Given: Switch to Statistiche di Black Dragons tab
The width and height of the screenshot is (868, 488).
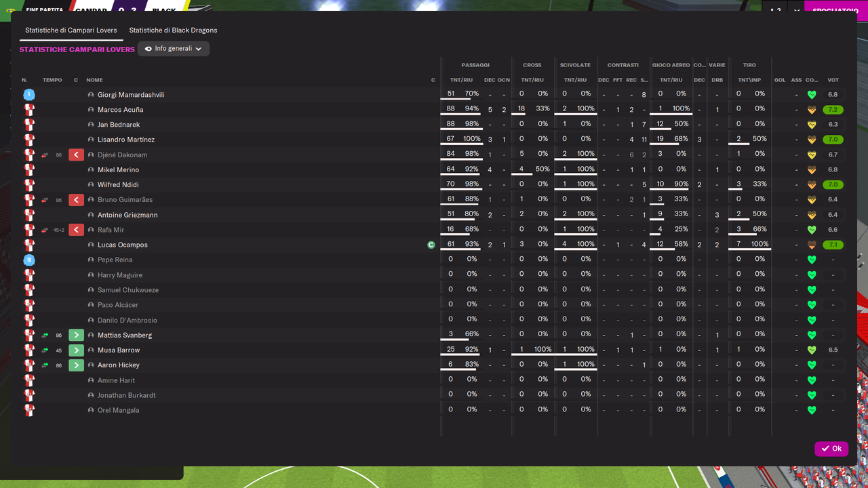Looking at the screenshot, I should pos(173,30).
